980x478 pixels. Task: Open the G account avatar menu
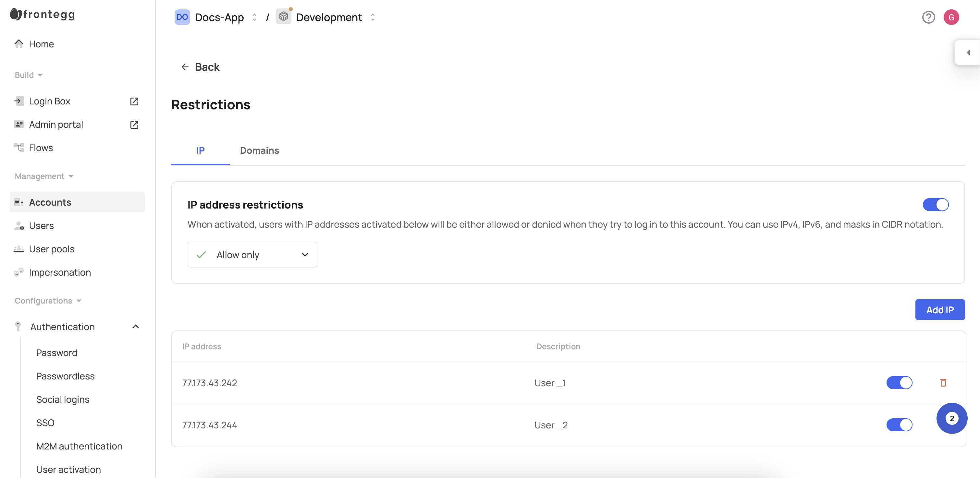click(951, 17)
